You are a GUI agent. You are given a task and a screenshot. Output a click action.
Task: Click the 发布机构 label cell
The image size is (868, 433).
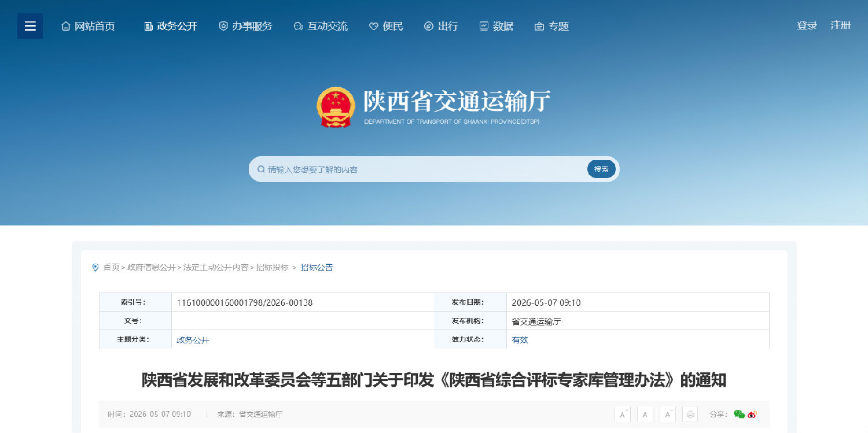pyautogui.click(x=470, y=321)
